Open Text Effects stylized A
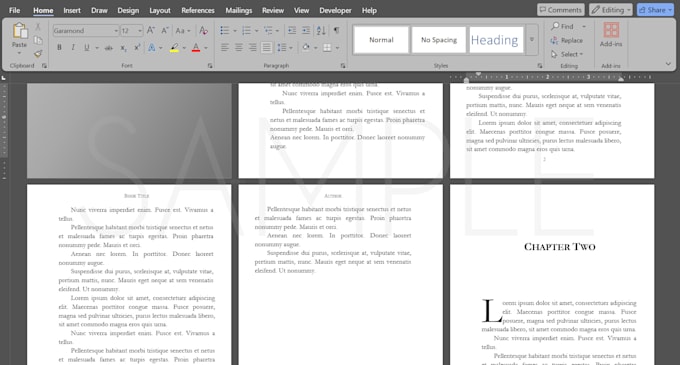This screenshot has height=365, width=680. [x=151, y=48]
